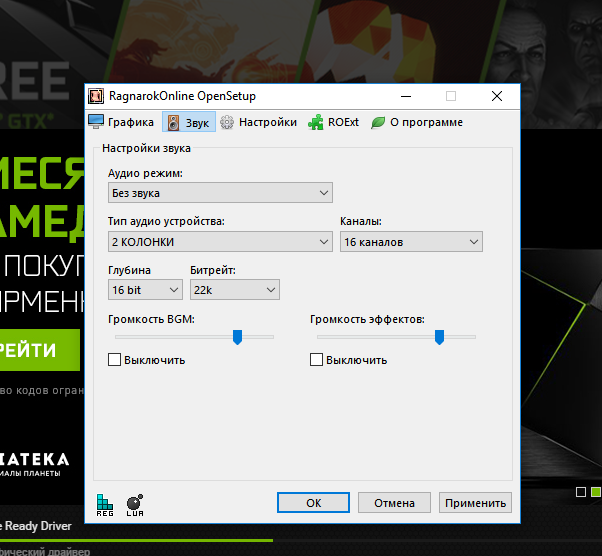Click the green РЕЙТИ button in background page
Viewport: 602px width, 556px height.
[x=40, y=350]
